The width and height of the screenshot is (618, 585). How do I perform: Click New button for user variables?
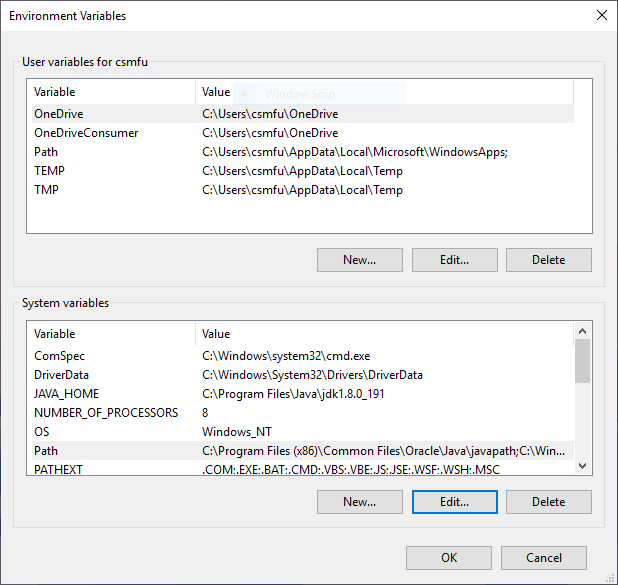point(359,260)
